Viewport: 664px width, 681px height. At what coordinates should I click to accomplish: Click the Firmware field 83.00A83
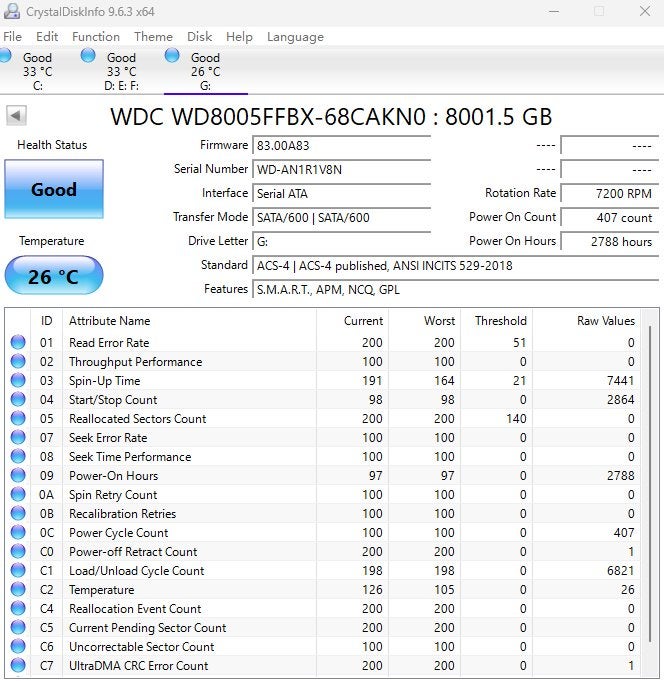[x=341, y=145]
